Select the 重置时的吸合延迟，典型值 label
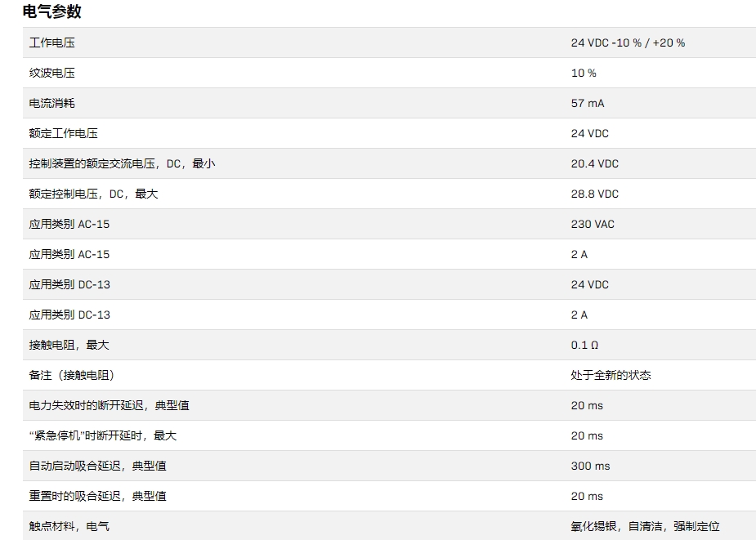The image size is (756, 540). click(98, 496)
